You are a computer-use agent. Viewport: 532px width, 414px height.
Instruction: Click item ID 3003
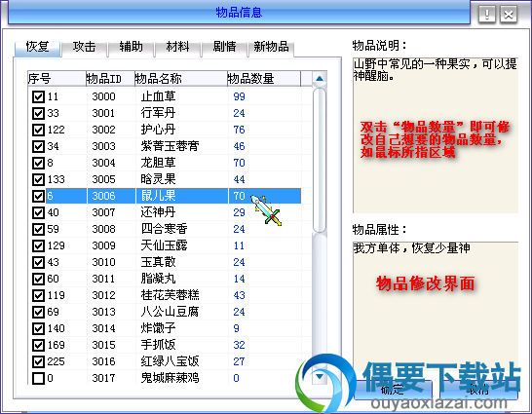point(104,146)
